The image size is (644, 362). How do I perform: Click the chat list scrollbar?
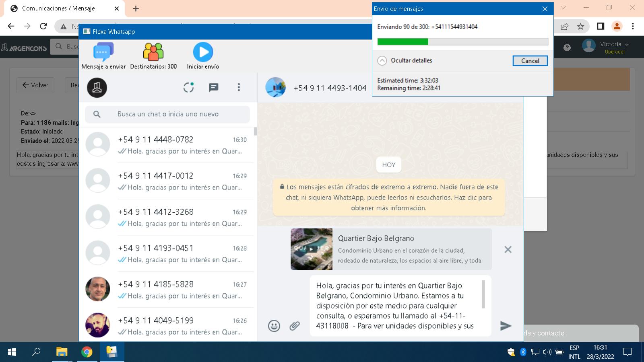click(x=255, y=132)
